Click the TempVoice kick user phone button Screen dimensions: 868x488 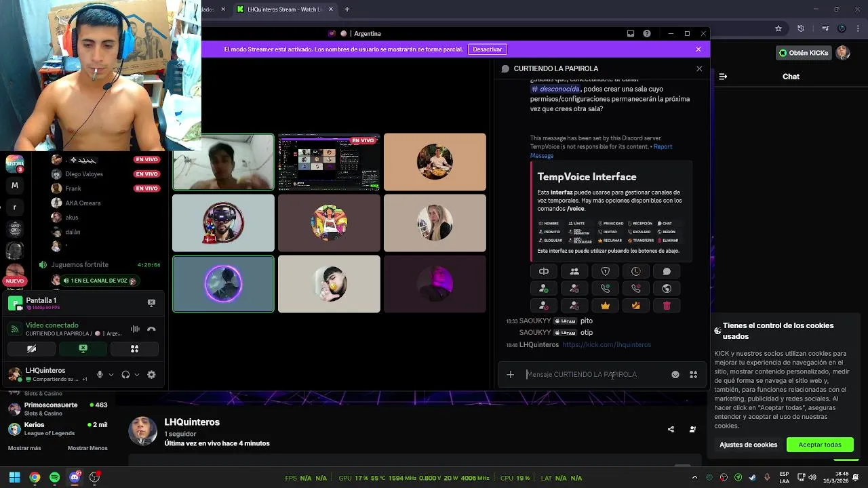click(x=636, y=289)
